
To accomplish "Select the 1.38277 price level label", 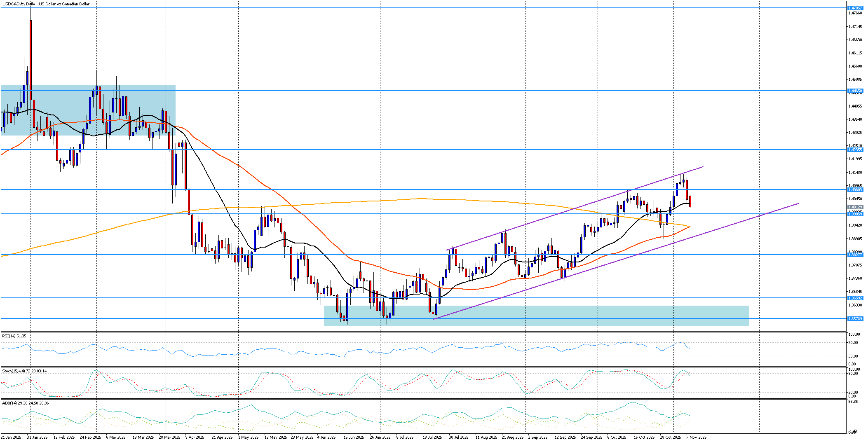I will (x=855, y=255).
